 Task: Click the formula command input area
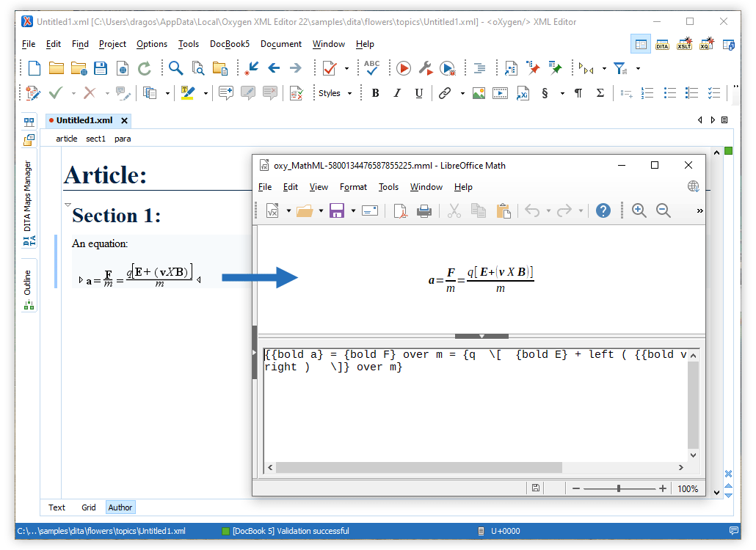(x=475, y=405)
